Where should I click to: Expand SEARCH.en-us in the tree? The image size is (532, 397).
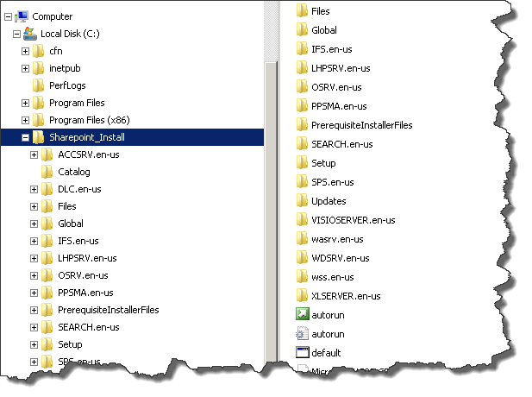pos(34,327)
